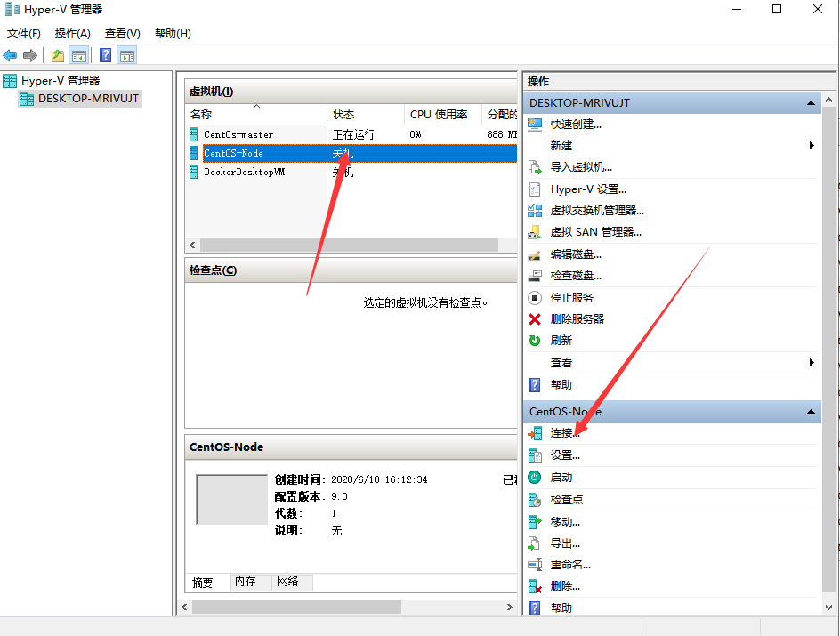Screen dimensions: 840x636
Task: Click the 停止服务 action label
Action: 571,298
